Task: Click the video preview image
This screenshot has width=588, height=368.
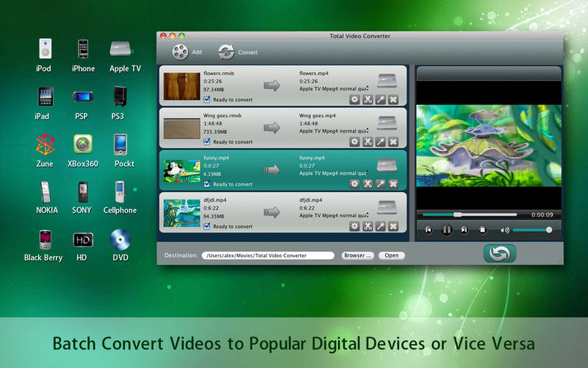Action: (489, 146)
